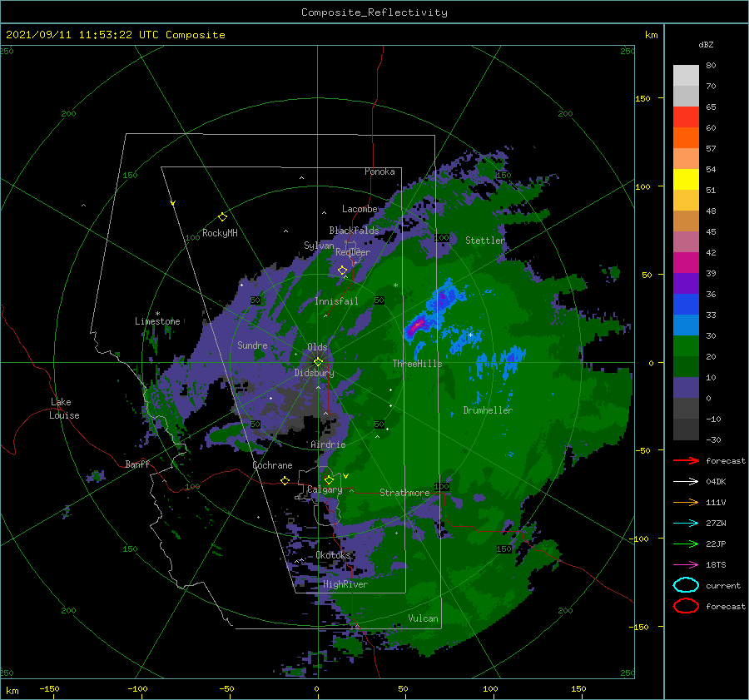Image resolution: width=749 pixels, height=700 pixels.
Task: Click the Cochrane label
Action: pyautogui.click(x=272, y=465)
